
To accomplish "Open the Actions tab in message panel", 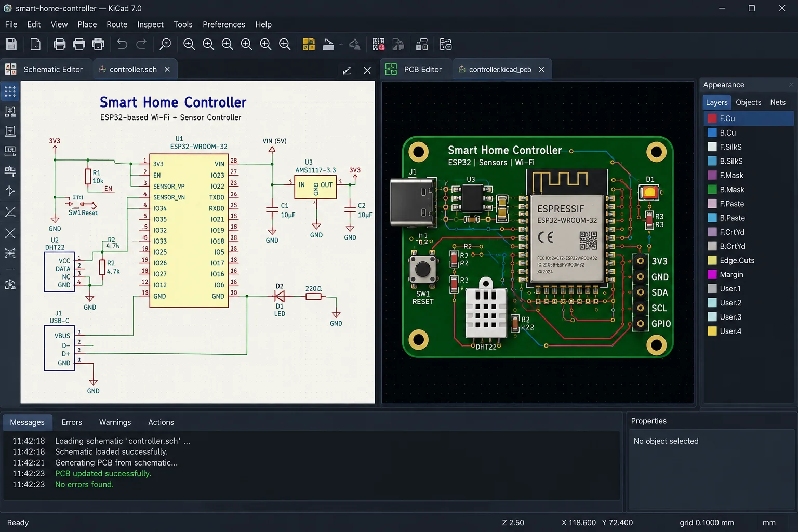I will point(161,422).
